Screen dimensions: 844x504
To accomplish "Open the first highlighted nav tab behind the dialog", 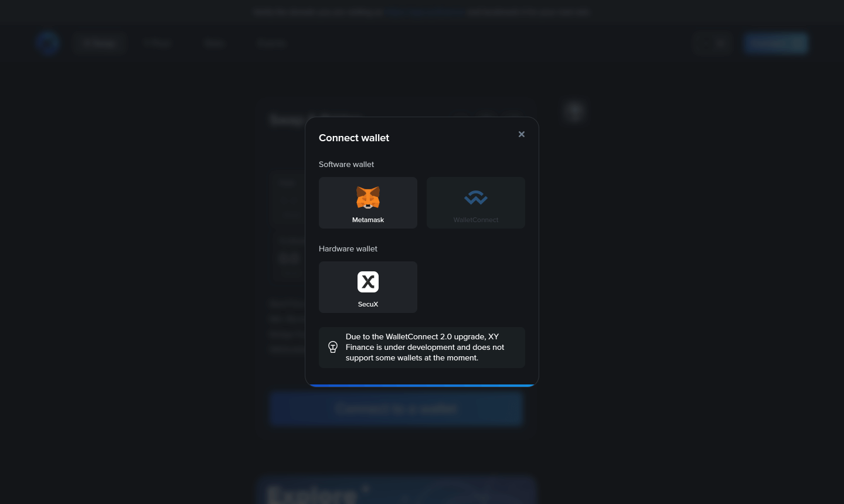I will pos(100,43).
